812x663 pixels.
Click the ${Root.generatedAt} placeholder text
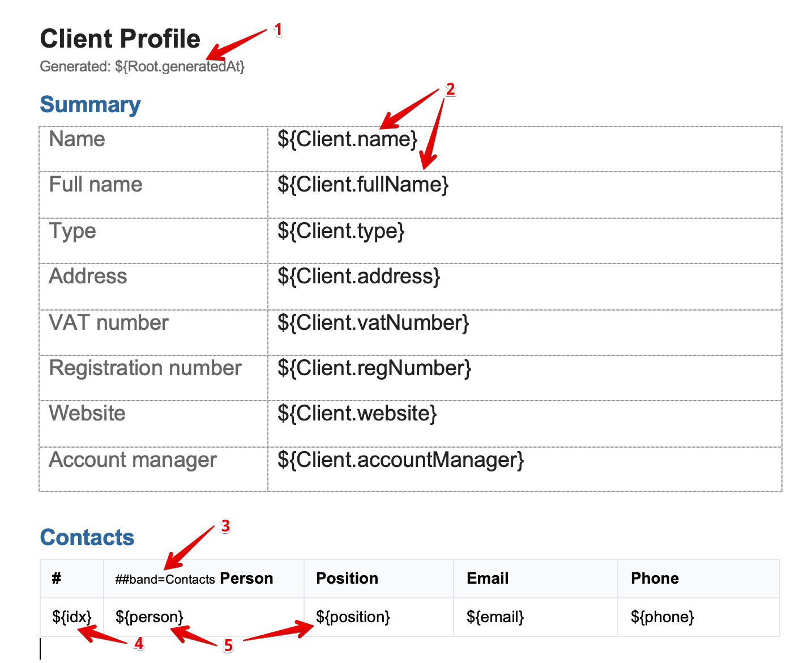(x=180, y=67)
